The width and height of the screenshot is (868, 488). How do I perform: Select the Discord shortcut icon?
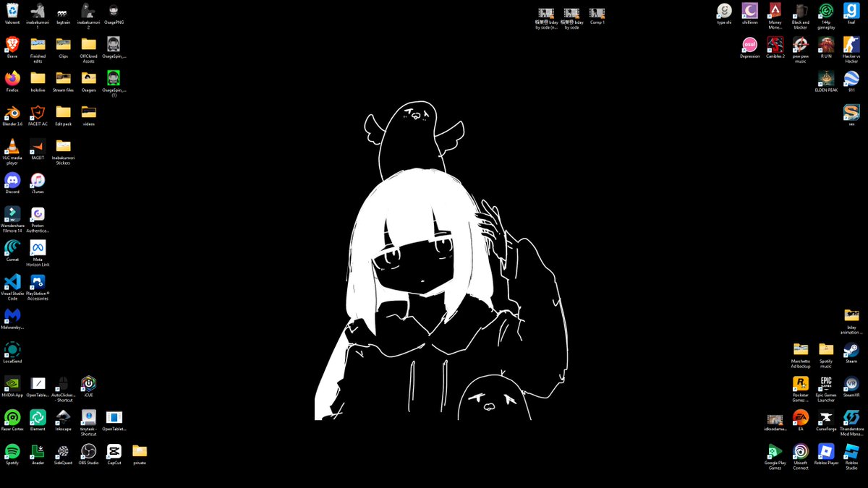coord(12,180)
